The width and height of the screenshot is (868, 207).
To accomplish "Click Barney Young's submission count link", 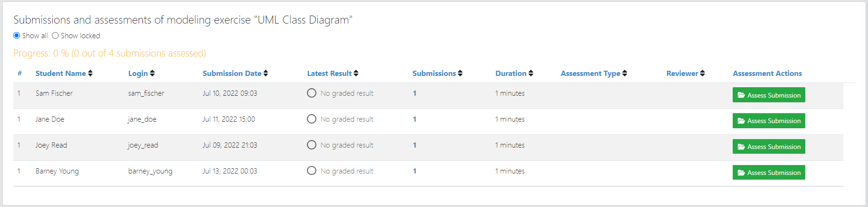I will pos(414,171).
